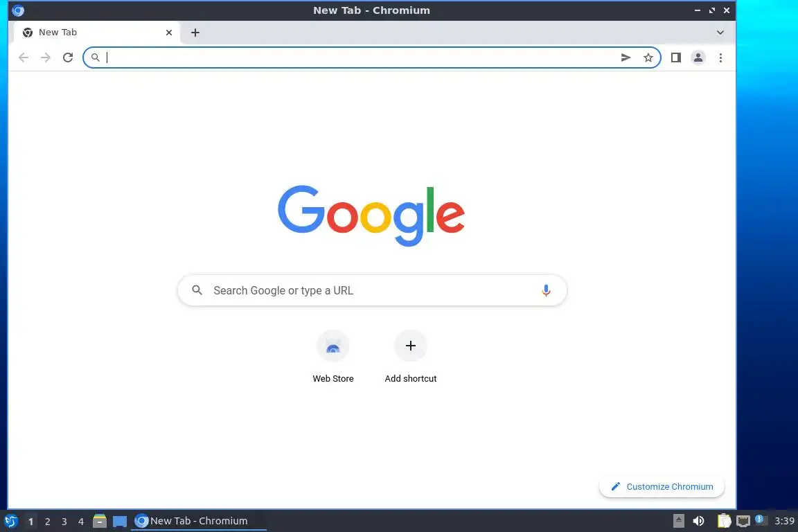This screenshot has height=532, width=798.
Task: Click the show desktop icon in taskbar
Action: (120, 522)
